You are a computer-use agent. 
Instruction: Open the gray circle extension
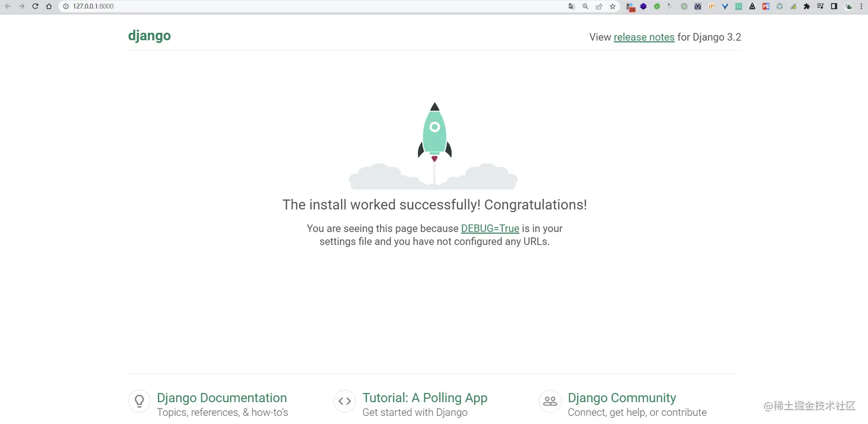click(x=684, y=6)
